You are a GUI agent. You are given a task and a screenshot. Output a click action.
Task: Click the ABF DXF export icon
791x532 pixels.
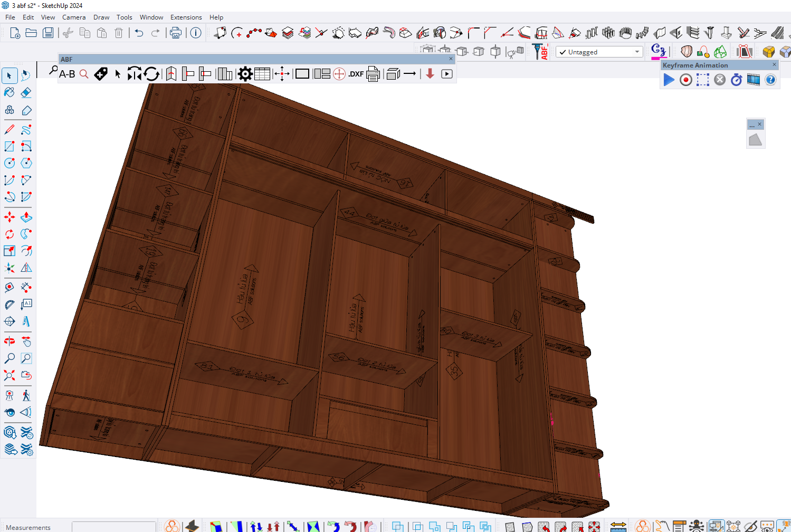tap(356, 74)
